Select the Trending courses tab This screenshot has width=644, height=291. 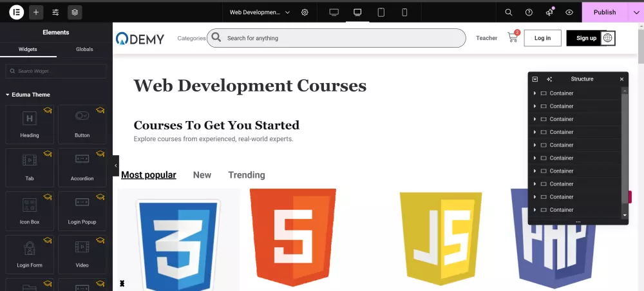[x=247, y=175]
